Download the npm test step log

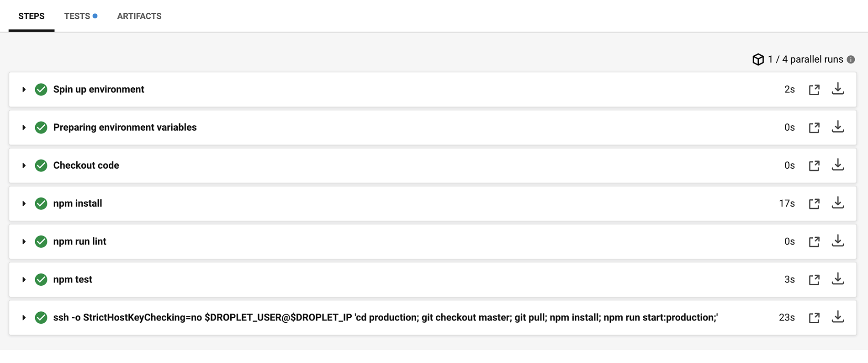point(838,278)
